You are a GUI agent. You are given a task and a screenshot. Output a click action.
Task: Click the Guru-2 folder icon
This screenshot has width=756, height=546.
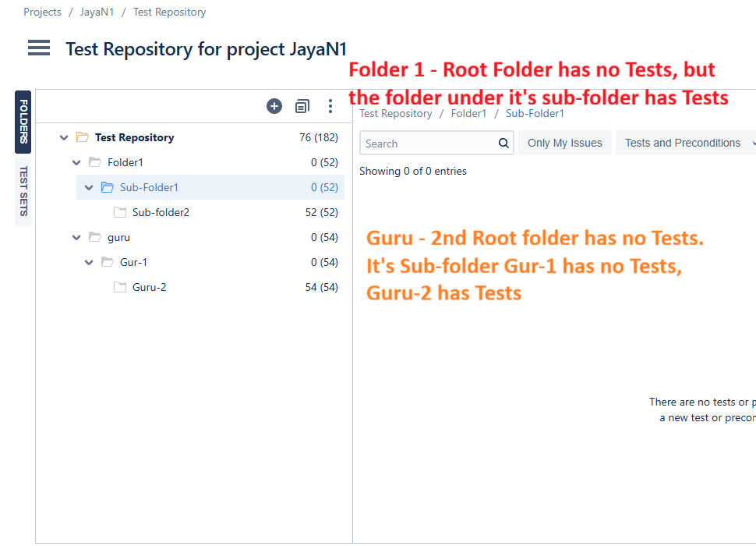tap(120, 287)
